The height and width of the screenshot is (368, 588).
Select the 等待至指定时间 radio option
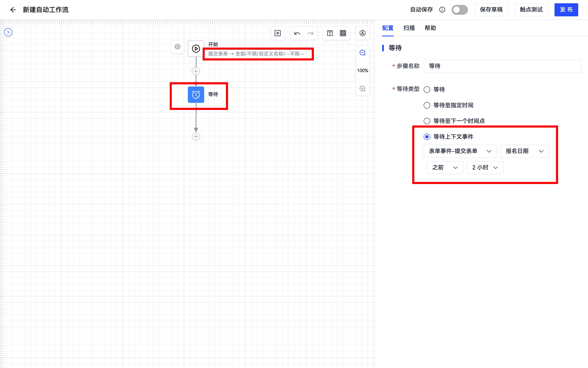[x=427, y=105]
